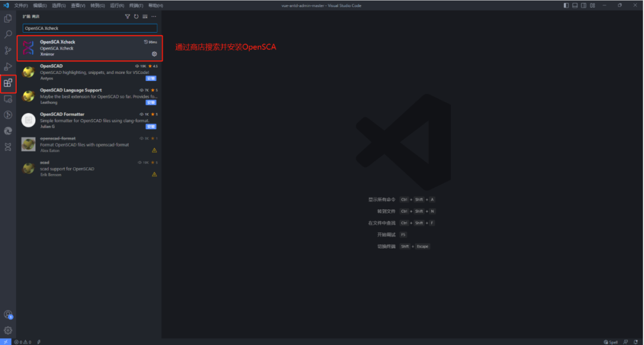Toggle the secondary side bar layout
The width and height of the screenshot is (644, 345).
[x=584, y=5]
